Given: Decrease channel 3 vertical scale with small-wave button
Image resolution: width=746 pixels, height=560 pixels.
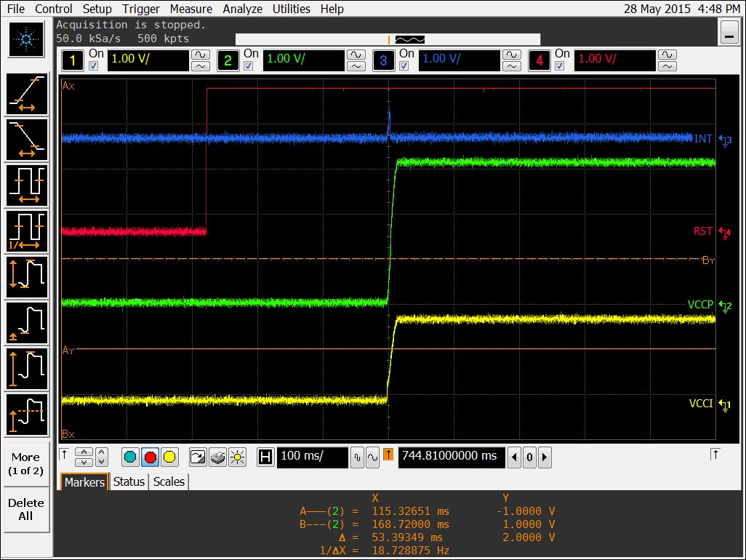Looking at the screenshot, I should click(511, 66).
